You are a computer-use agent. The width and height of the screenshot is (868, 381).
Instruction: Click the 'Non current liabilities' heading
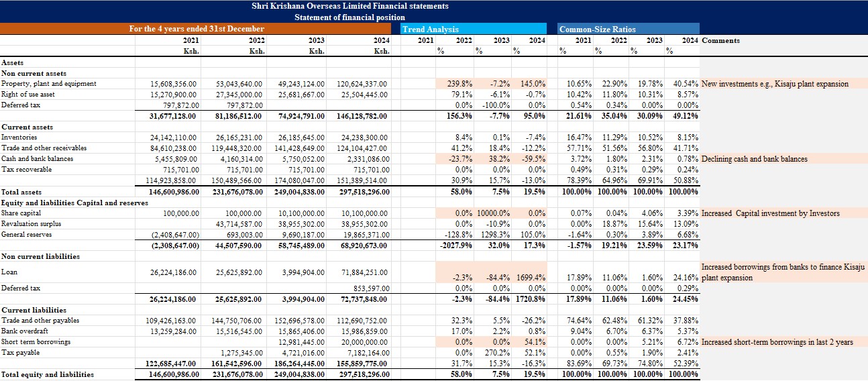(40, 256)
